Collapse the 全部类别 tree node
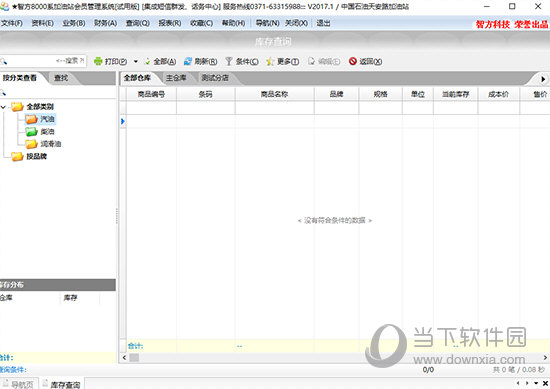550x389 pixels. (4, 107)
